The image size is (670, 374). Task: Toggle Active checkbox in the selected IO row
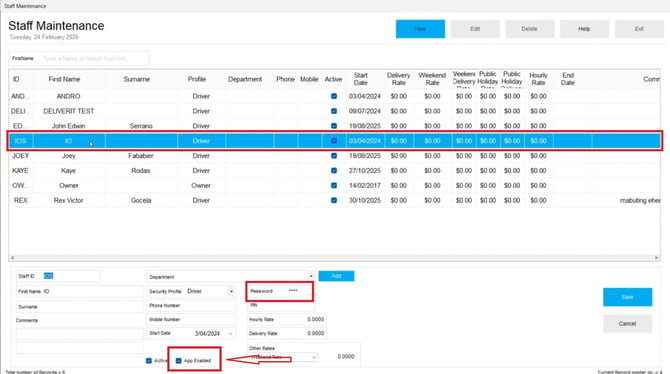tap(334, 141)
